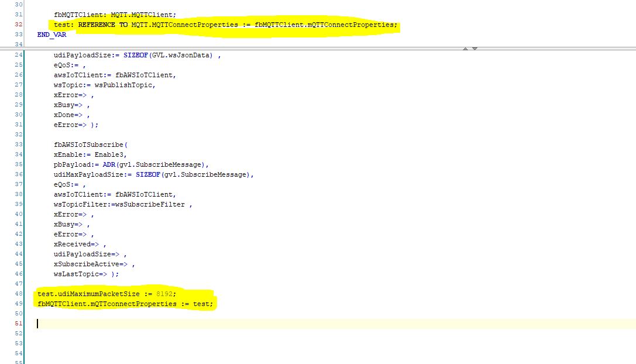Click the value 8192 on line 48
636x364 pixels.
click(x=164, y=294)
